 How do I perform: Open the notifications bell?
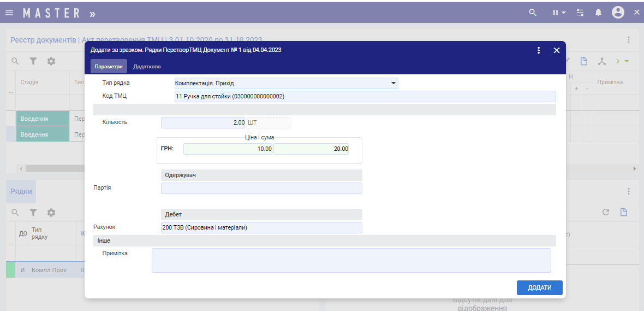598,13
